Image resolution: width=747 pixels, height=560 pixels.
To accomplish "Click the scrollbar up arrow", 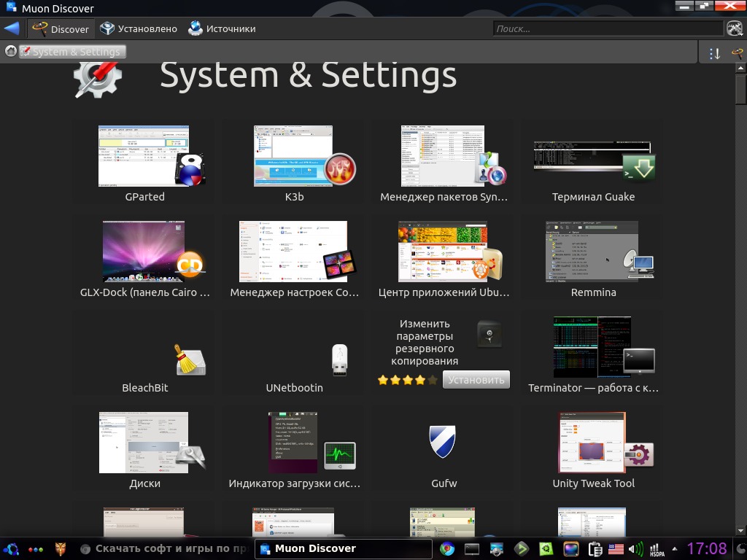I will click(x=740, y=68).
